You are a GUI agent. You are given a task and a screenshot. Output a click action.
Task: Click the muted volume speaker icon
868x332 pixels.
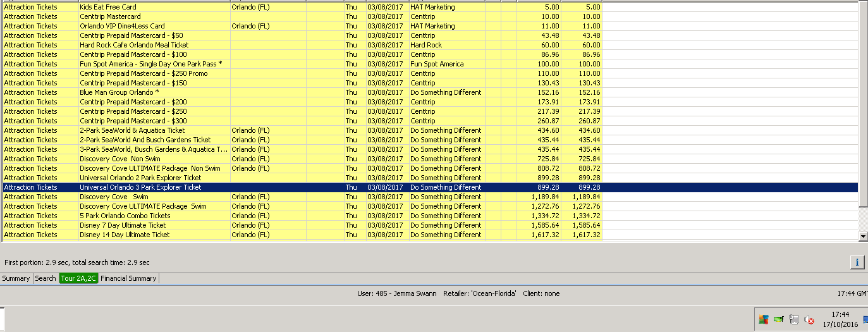tap(809, 319)
